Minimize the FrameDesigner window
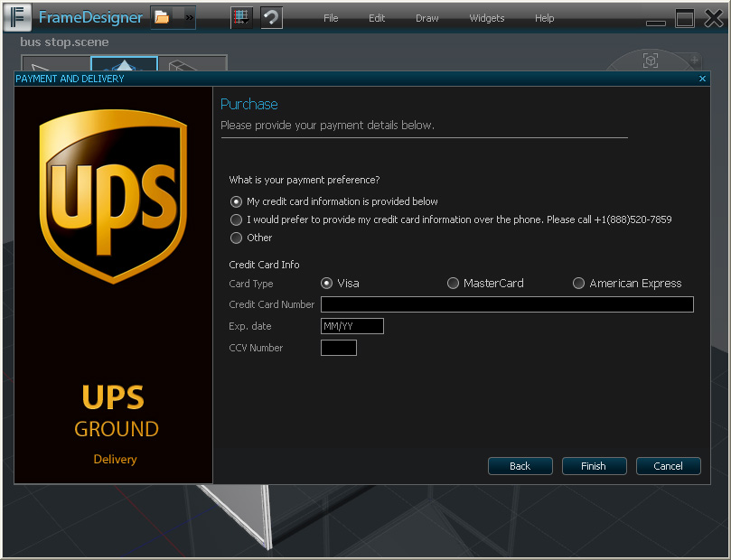The height and width of the screenshot is (560, 731). (x=655, y=23)
